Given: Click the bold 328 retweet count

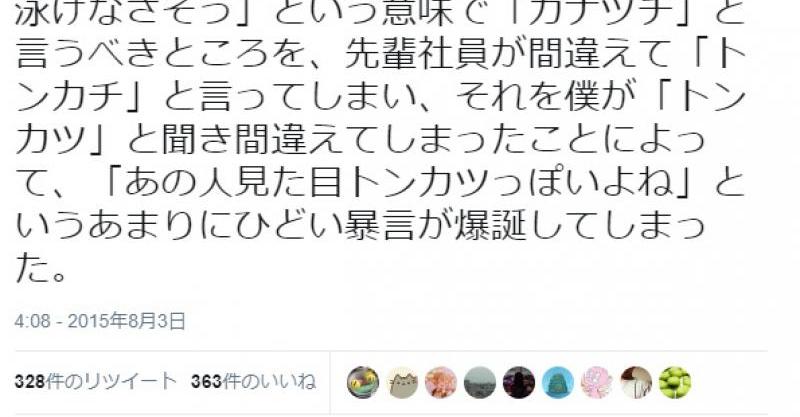Looking at the screenshot, I should [x=30, y=382].
